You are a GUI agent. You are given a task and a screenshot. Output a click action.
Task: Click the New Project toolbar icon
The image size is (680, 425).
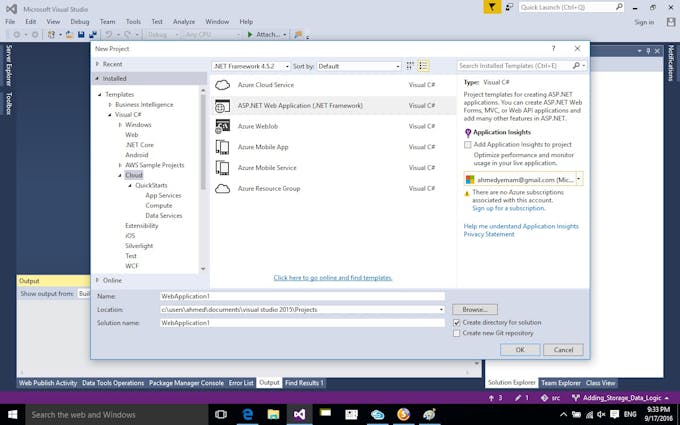tap(51, 34)
